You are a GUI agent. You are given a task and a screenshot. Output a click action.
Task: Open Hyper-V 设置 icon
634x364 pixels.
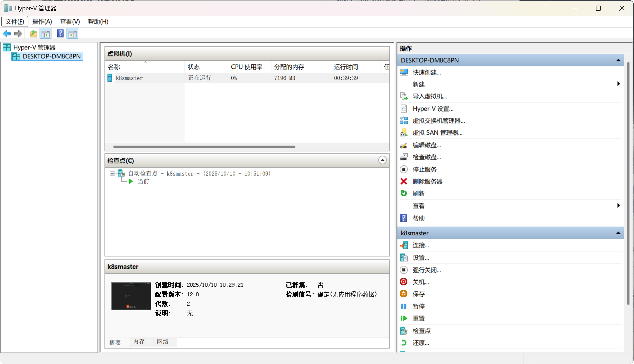[404, 109]
